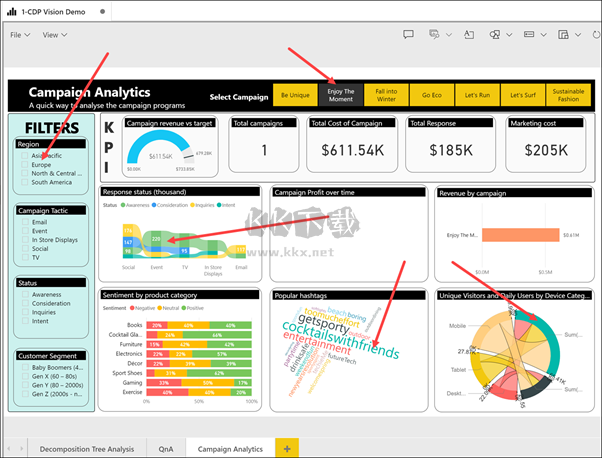Click the Negative sentiment legend swatch
The image size is (602, 458).
coord(132,308)
